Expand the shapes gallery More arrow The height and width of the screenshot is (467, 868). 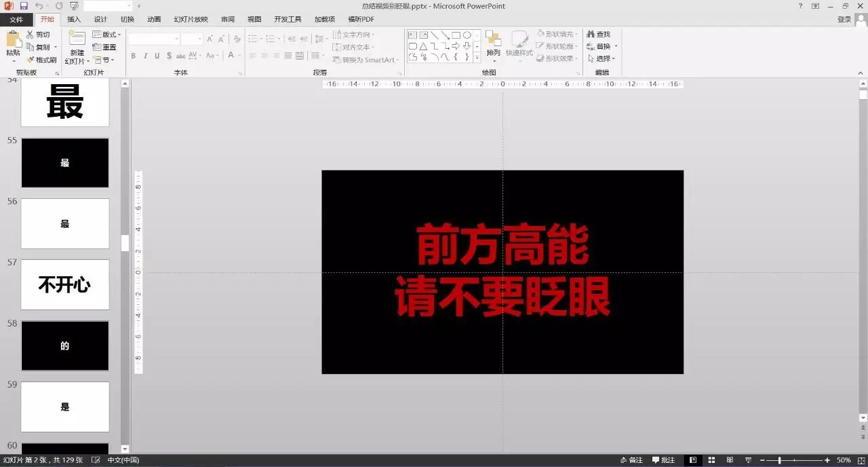pos(477,58)
